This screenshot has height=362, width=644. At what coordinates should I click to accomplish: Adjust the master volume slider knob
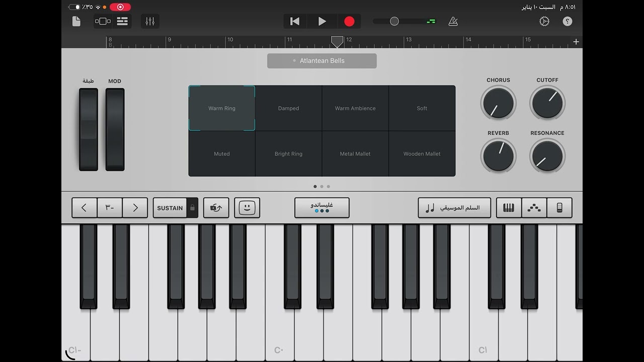pos(394,21)
